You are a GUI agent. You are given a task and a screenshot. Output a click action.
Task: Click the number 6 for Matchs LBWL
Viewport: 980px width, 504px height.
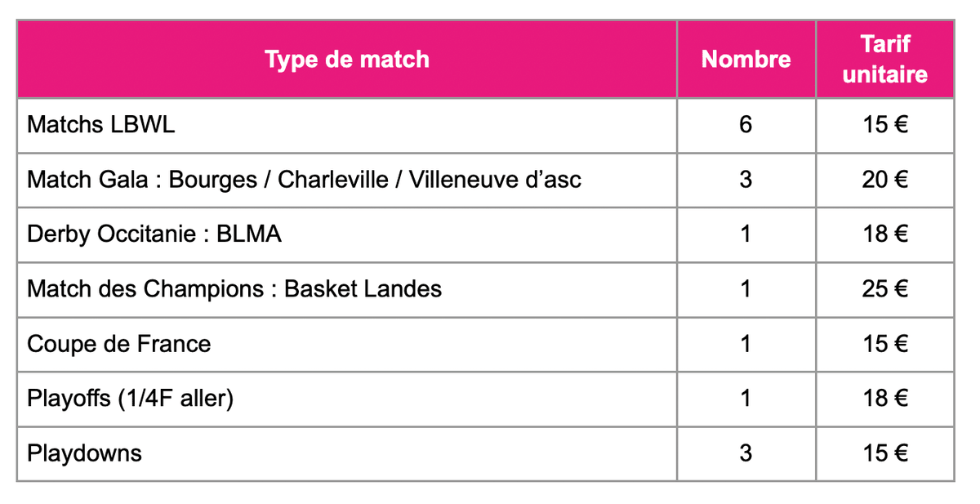click(x=746, y=125)
